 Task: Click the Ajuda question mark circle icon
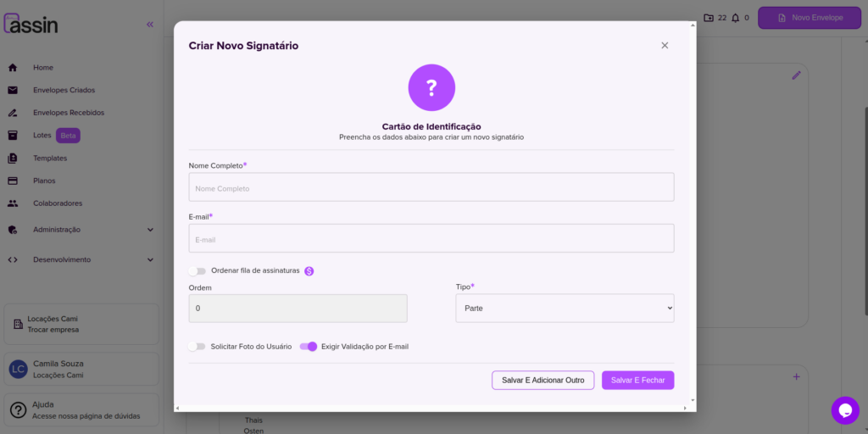pos(19,409)
